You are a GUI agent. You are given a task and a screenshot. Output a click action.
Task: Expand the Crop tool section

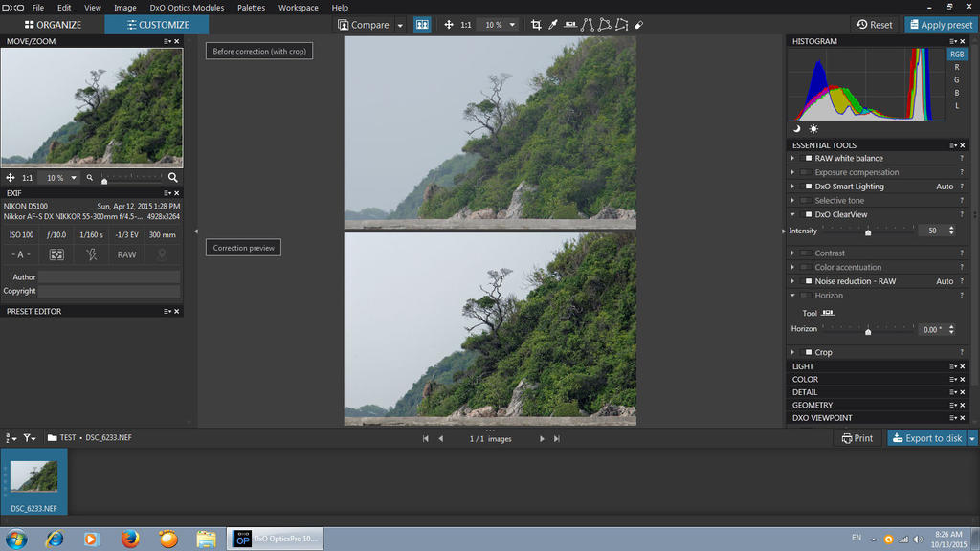(x=792, y=352)
